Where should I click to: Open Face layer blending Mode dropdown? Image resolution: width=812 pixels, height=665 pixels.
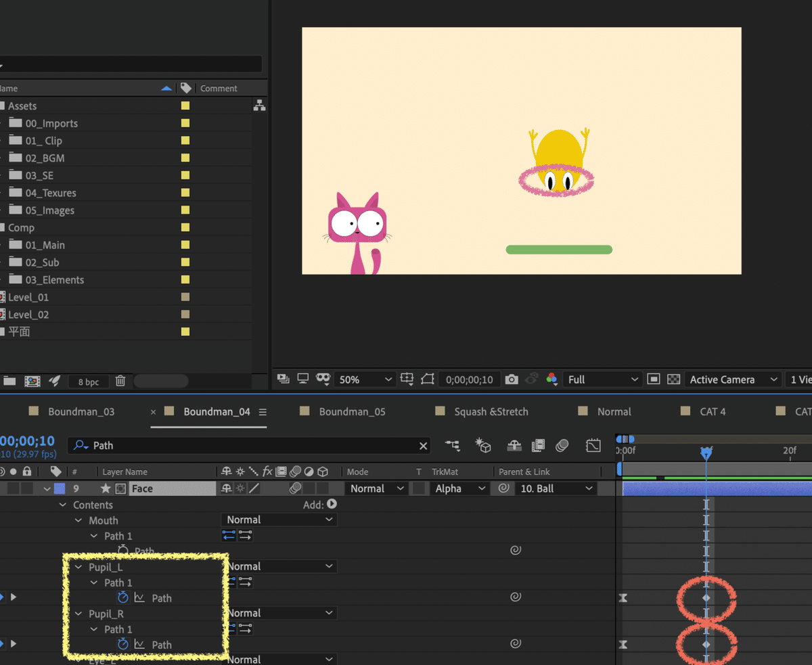click(376, 488)
